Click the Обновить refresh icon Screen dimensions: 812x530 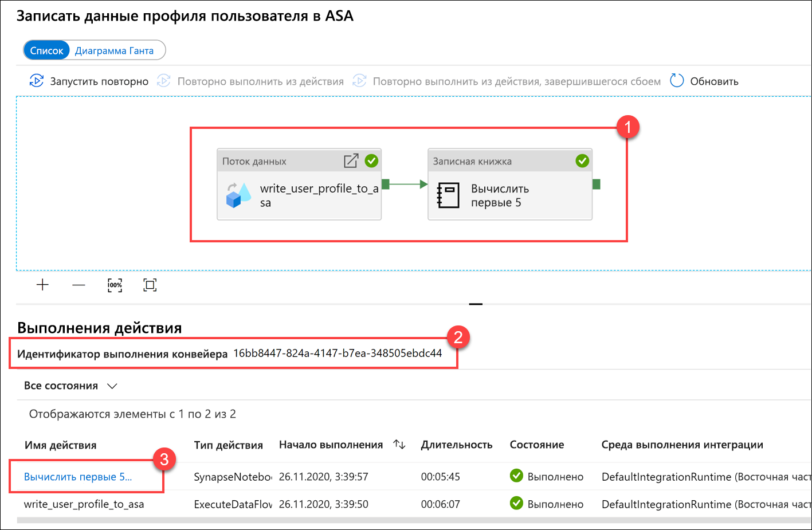pos(677,80)
